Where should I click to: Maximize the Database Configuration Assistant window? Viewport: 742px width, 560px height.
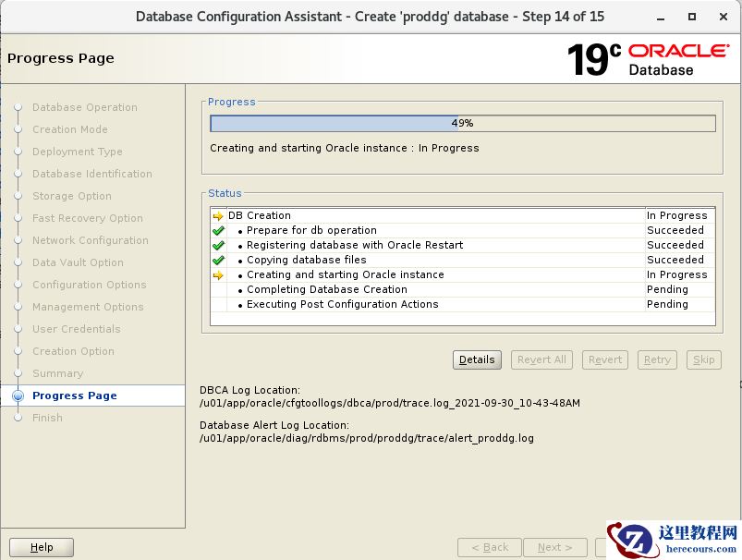tap(692, 17)
